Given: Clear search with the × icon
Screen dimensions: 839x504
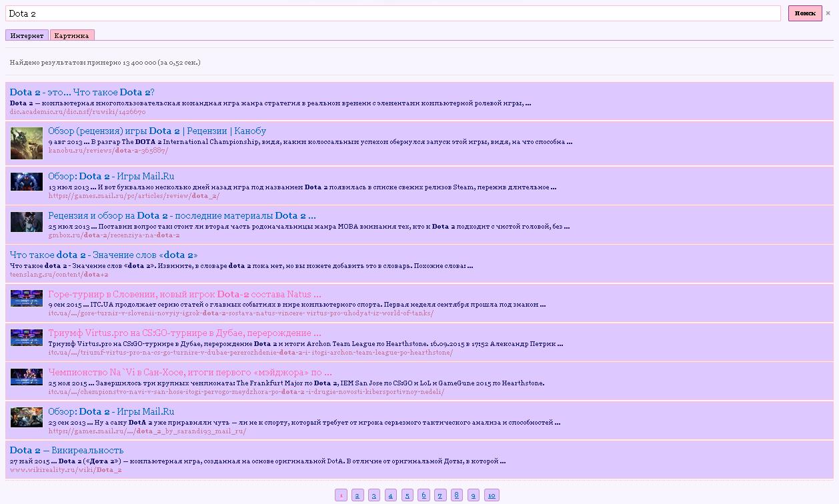Looking at the screenshot, I should click(828, 13).
